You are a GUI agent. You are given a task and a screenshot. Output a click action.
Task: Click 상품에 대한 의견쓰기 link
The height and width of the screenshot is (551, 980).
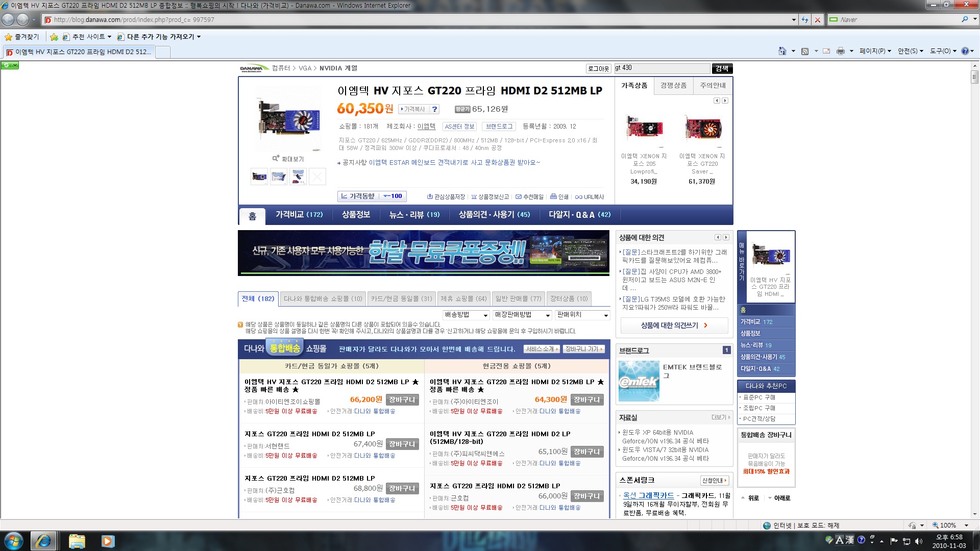click(x=674, y=325)
